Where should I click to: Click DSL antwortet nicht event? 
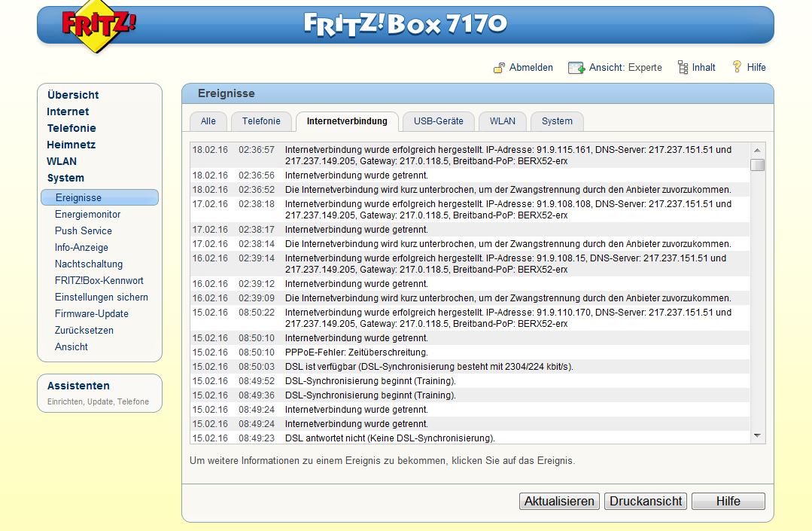tap(470, 438)
